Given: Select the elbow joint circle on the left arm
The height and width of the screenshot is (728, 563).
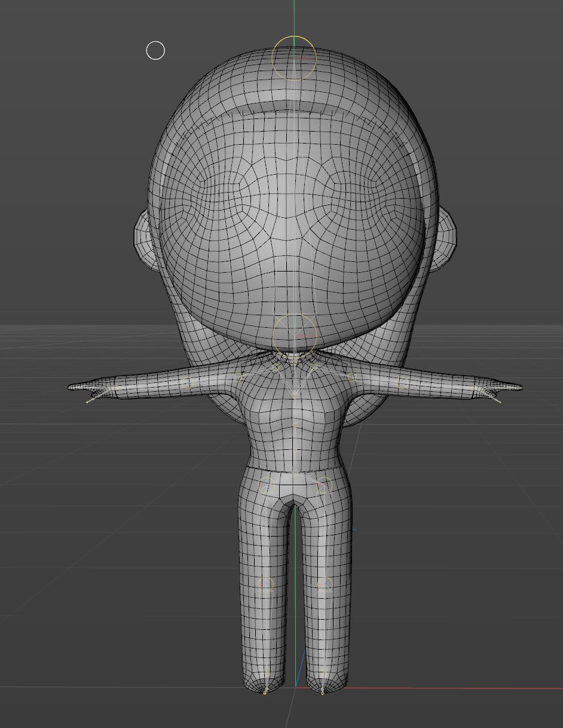Looking at the screenshot, I should pyautogui.click(x=188, y=383).
